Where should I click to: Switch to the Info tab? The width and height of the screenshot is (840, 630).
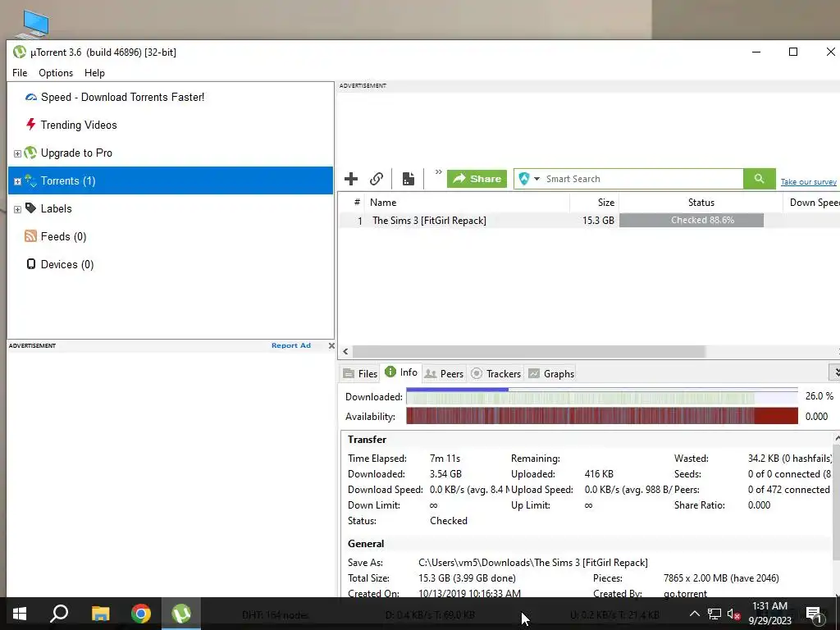401,372
